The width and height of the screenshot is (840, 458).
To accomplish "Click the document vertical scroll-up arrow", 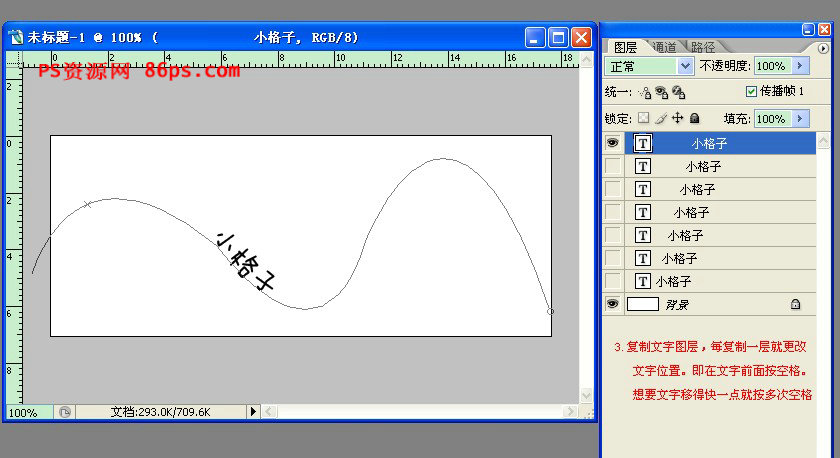I will click(587, 59).
